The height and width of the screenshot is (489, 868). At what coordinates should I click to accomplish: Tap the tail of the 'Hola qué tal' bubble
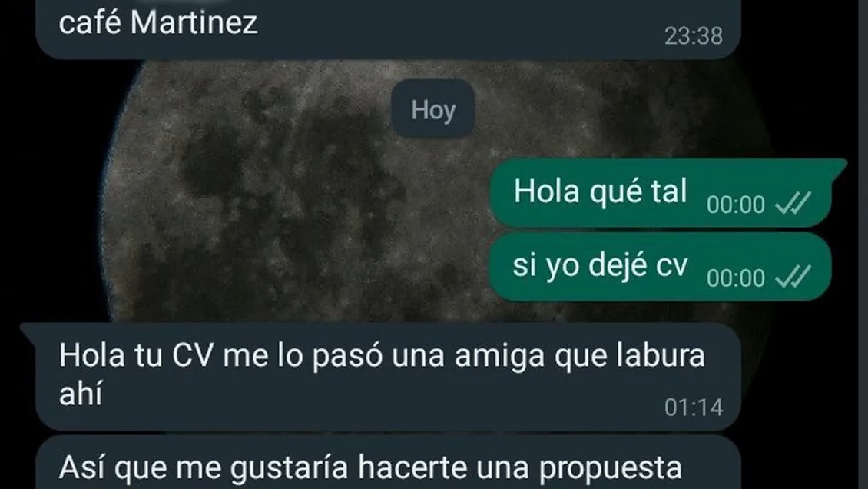click(x=839, y=165)
